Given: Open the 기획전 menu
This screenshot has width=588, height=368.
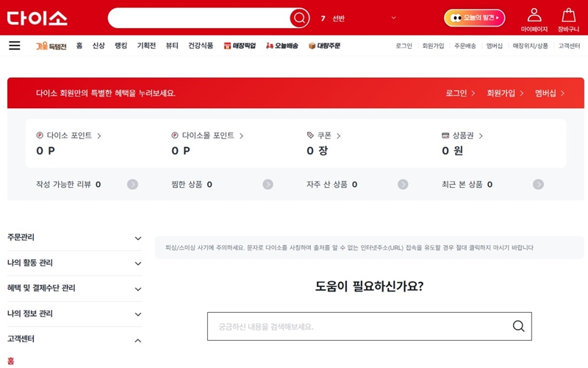Looking at the screenshot, I should coord(146,46).
